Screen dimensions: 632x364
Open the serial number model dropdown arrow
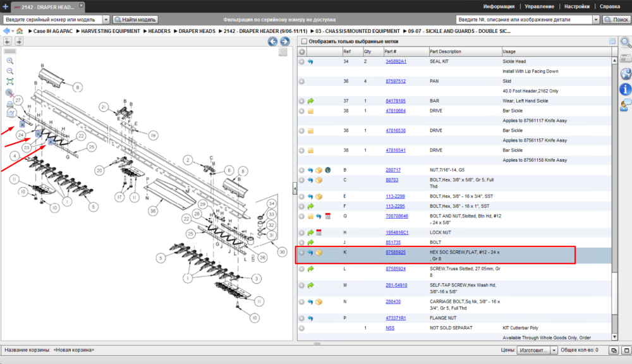click(x=106, y=20)
